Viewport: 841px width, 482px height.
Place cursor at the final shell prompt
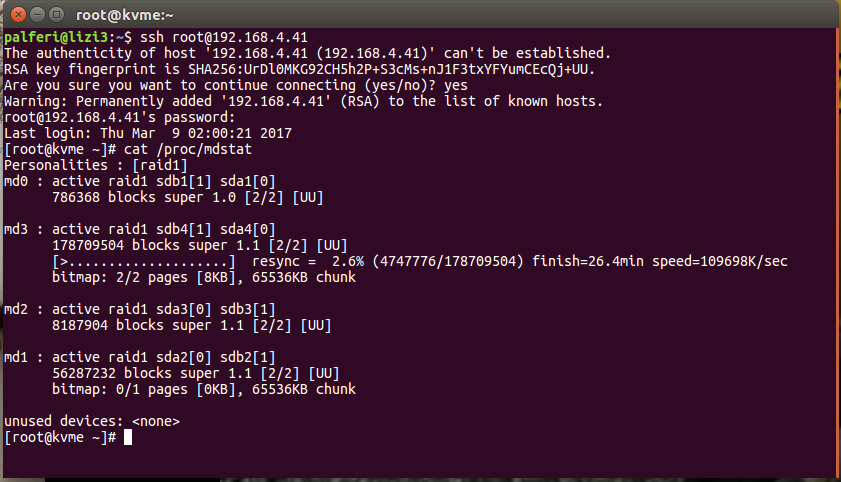(x=127, y=438)
